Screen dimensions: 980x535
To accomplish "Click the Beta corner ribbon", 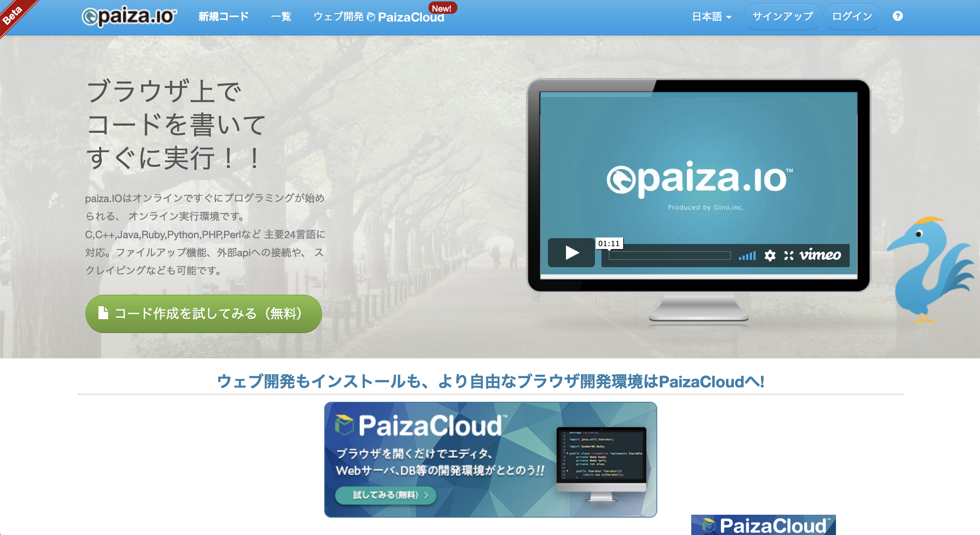I will pyautogui.click(x=14, y=14).
